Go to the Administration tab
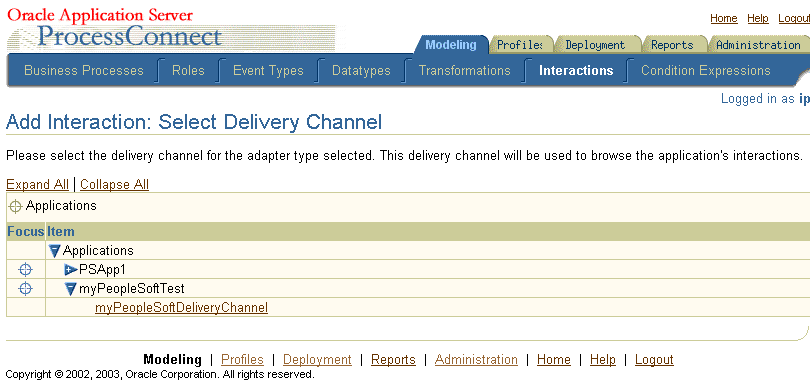This screenshot has width=810, height=392. 758,45
